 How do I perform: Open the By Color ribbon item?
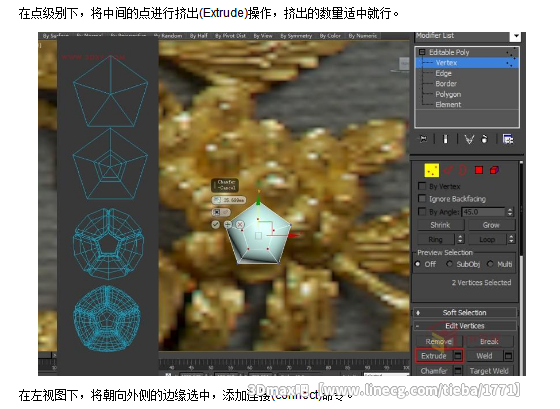point(330,36)
